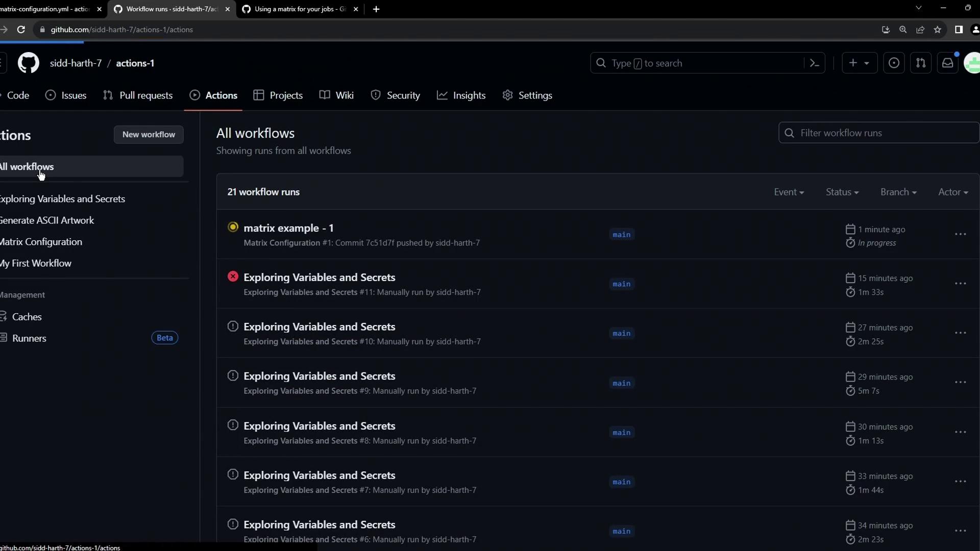Image resolution: width=980 pixels, height=551 pixels.
Task: Open the command palette icon
Action: (815, 63)
